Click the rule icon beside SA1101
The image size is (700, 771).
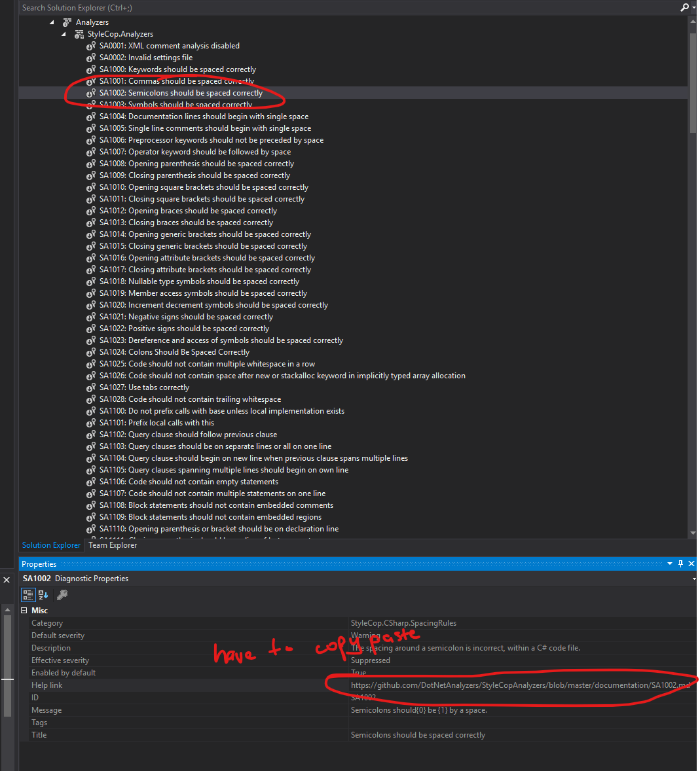[91, 423]
